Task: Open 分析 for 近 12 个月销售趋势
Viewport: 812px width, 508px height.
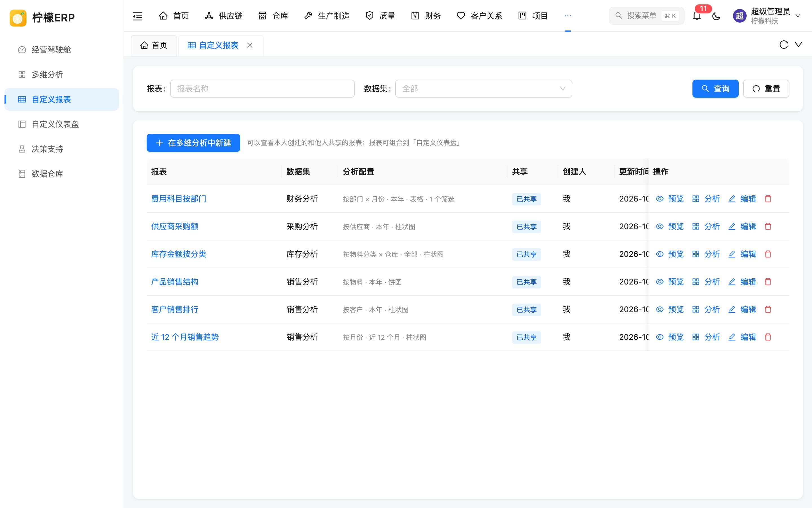Action: (706, 337)
